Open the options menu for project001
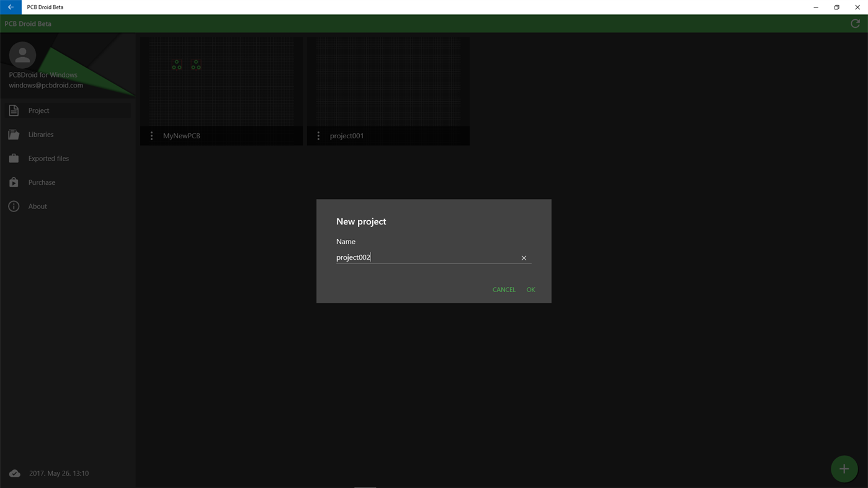 (318, 135)
